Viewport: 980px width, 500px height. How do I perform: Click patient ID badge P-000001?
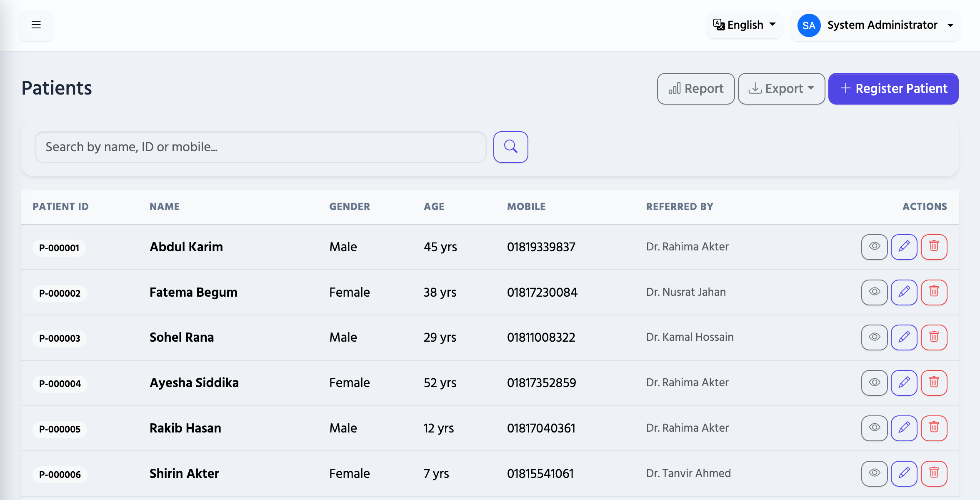(x=59, y=248)
